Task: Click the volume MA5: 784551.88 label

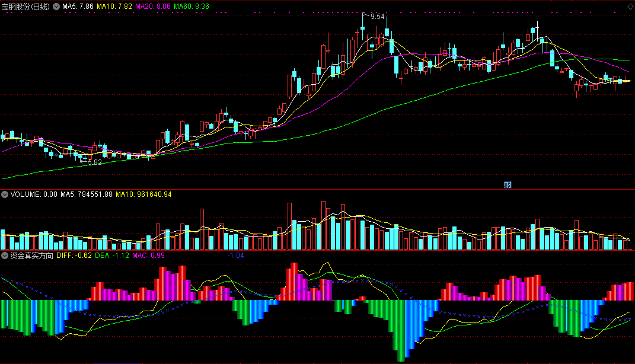Action: tap(86, 194)
